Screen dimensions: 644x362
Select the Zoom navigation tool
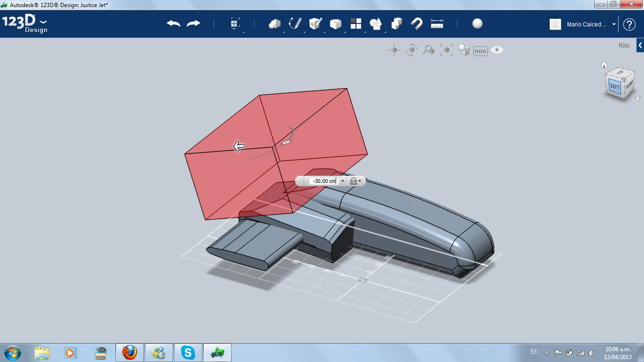429,50
